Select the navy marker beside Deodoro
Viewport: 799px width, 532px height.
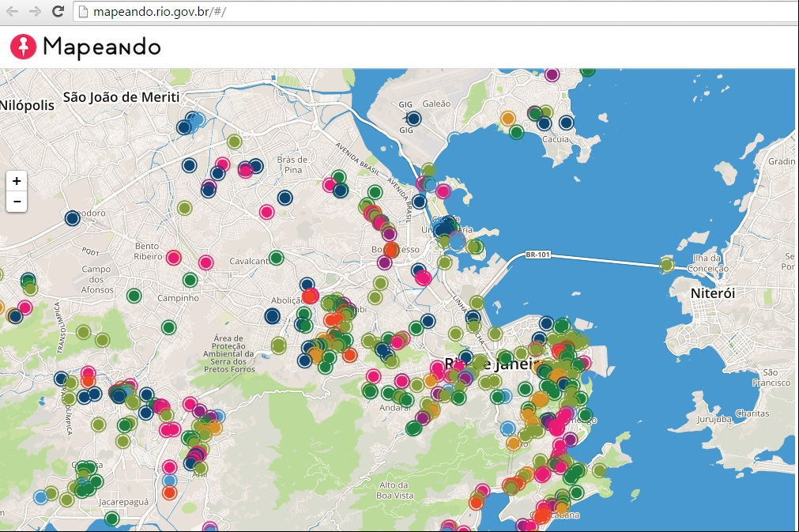(x=73, y=218)
